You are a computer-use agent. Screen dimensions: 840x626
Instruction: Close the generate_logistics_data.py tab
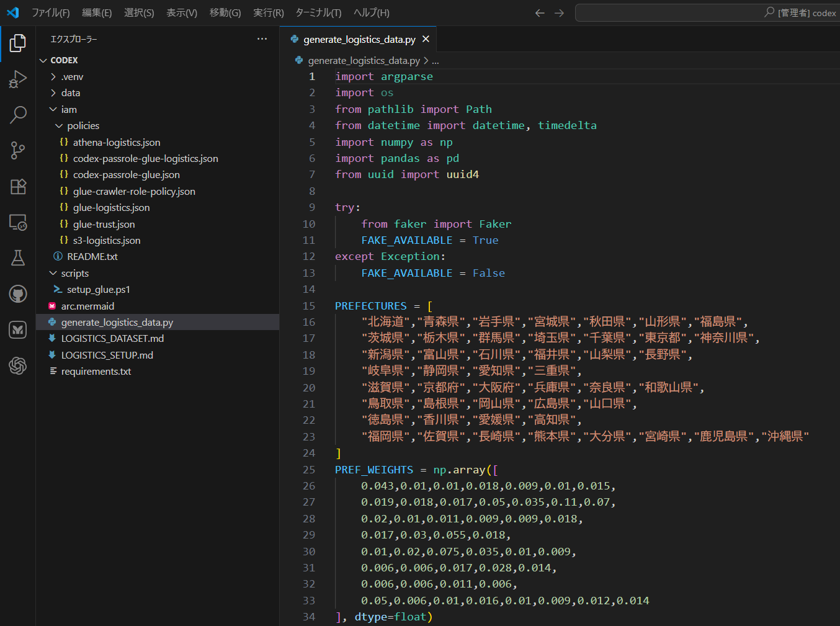coord(426,39)
